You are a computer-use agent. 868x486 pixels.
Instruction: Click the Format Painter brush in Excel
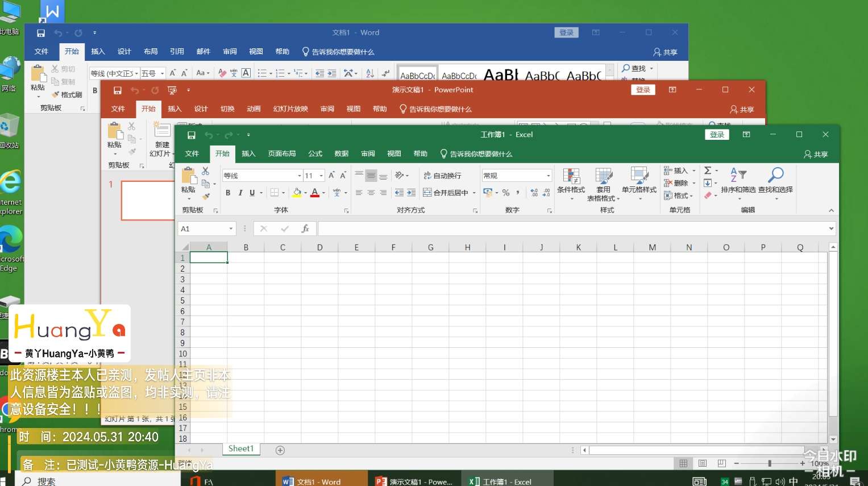206,197
